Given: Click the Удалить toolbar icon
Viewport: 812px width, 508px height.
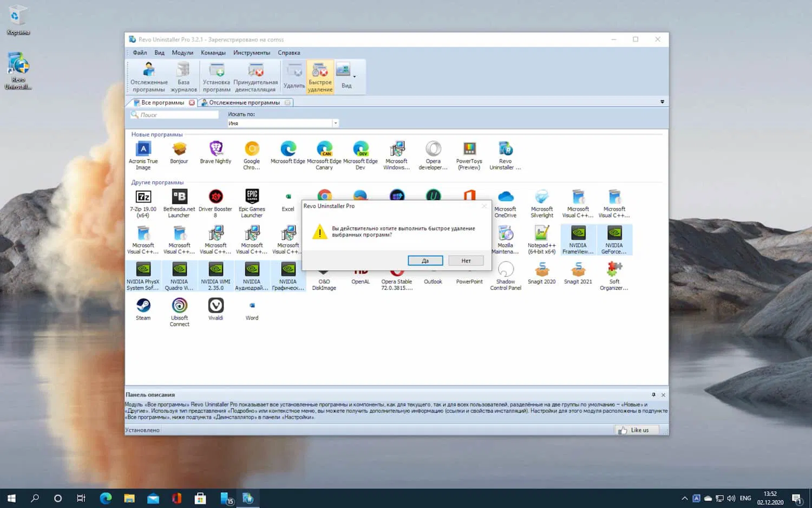Looking at the screenshot, I should pos(294,76).
